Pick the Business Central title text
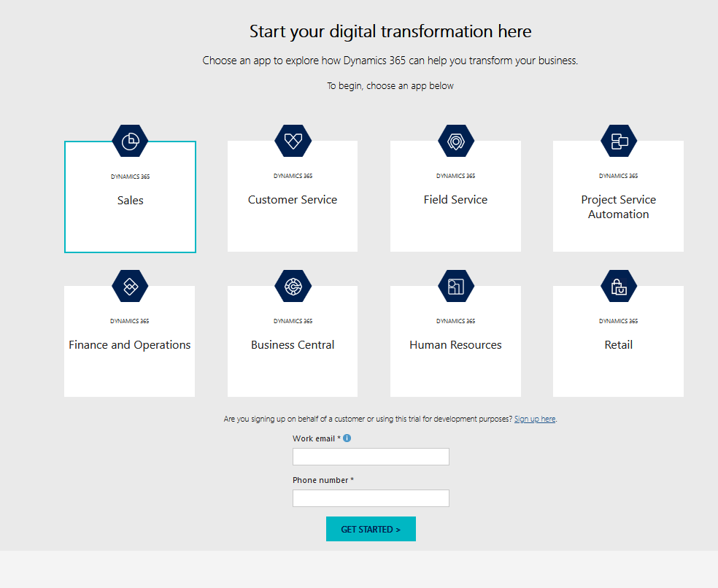 293,345
